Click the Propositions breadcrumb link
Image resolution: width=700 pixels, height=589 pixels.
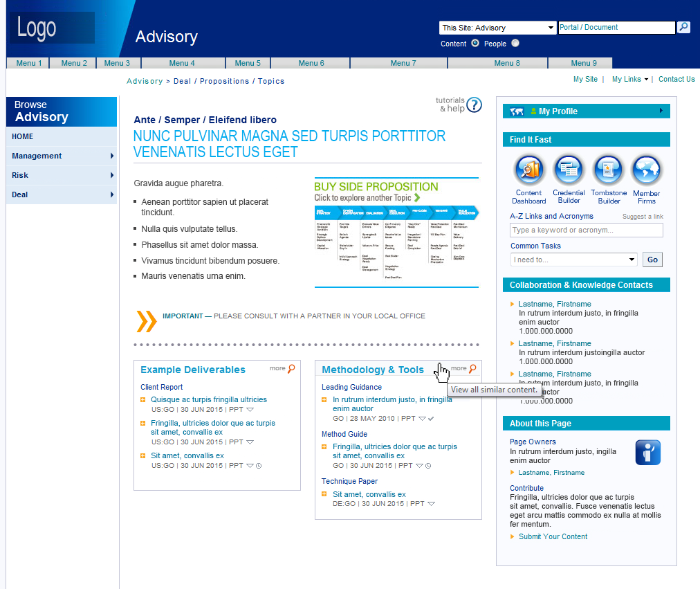224,81
